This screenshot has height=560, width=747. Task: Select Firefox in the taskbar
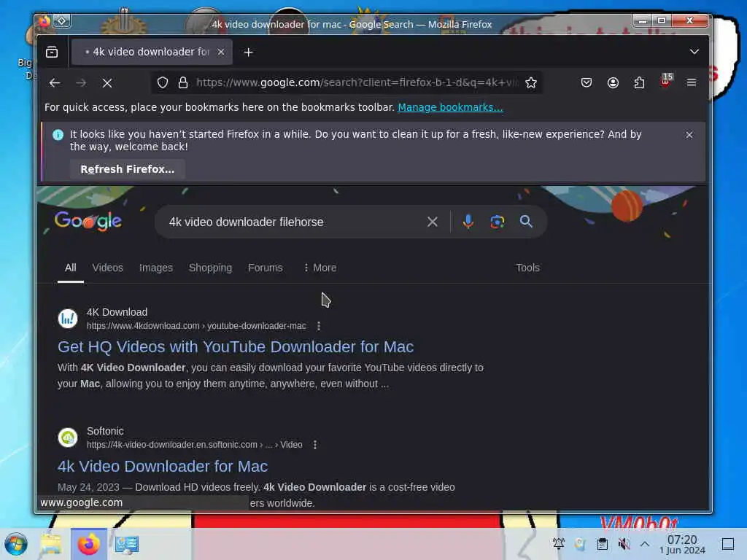tap(88, 544)
